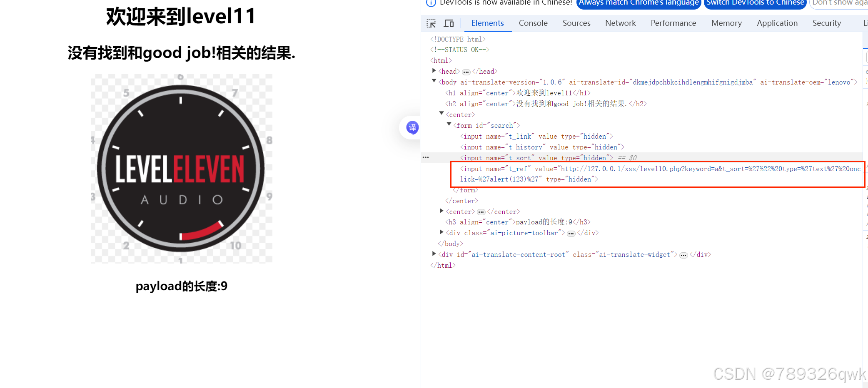Click Always match Chrome's language button

639,3
